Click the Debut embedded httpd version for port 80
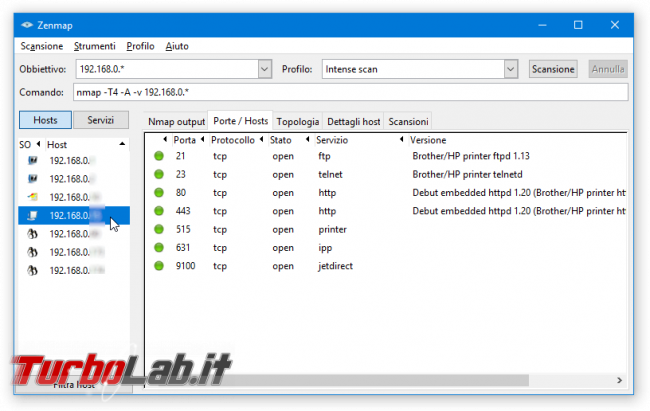650x411 pixels. [519, 192]
